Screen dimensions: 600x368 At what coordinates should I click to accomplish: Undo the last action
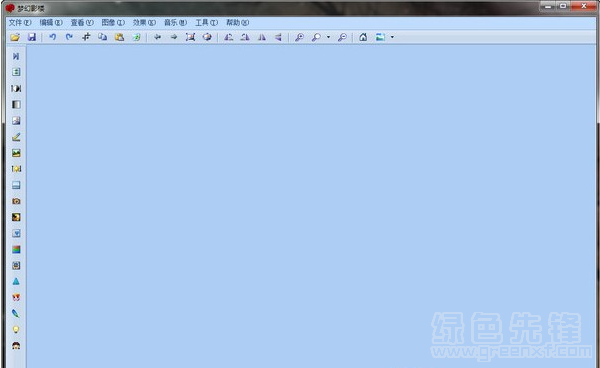click(x=52, y=37)
